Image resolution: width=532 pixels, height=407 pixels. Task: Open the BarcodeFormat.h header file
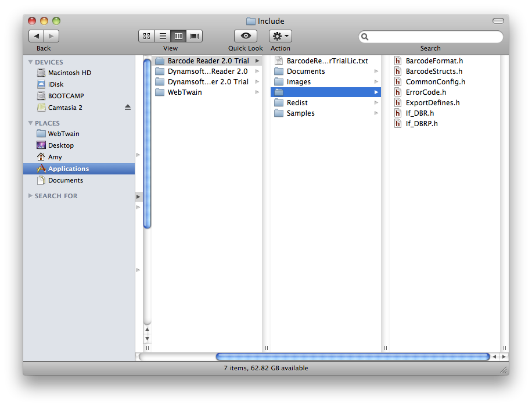coord(434,61)
